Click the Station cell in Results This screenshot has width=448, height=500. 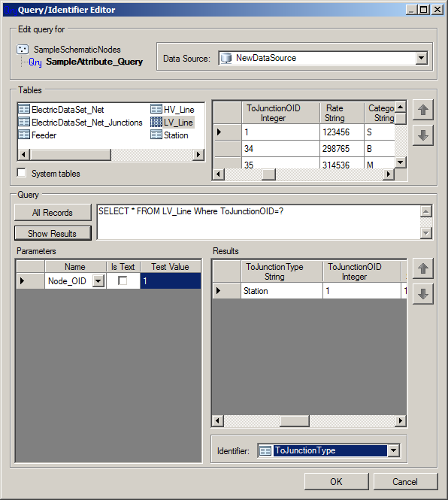pos(282,291)
